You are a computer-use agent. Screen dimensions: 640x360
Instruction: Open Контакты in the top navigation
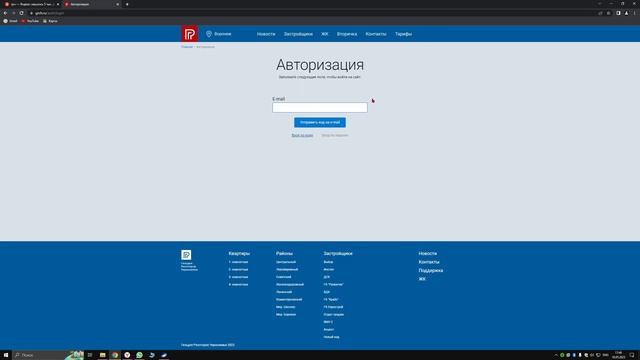376,34
